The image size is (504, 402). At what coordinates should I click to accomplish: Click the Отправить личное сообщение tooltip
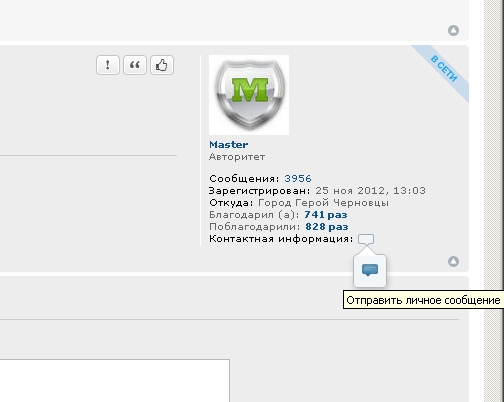tap(423, 300)
